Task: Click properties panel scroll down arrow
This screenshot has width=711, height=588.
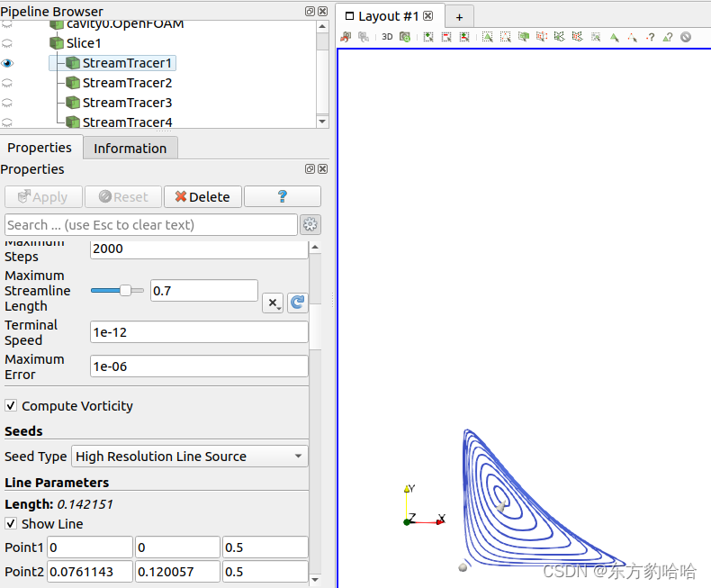Action: (x=315, y=579)
